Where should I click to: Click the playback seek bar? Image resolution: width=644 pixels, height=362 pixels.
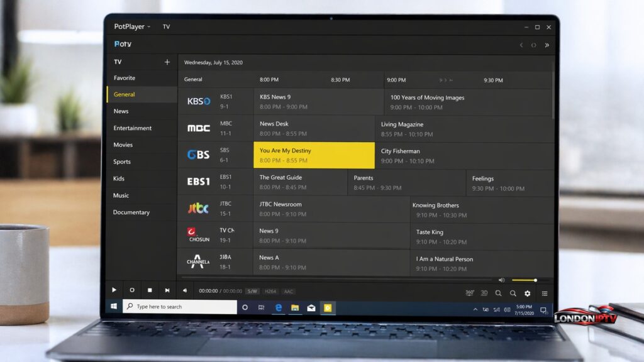point(337,279)
